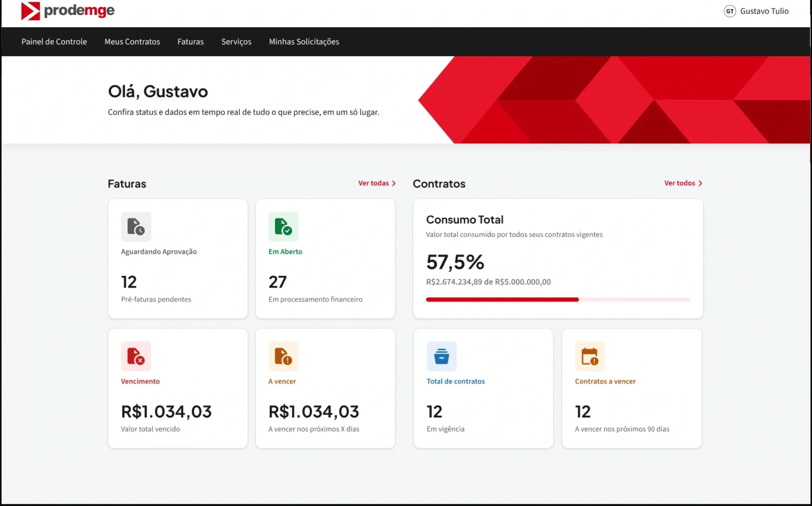Click the 27 Em Aberto count

coord(277,282)
